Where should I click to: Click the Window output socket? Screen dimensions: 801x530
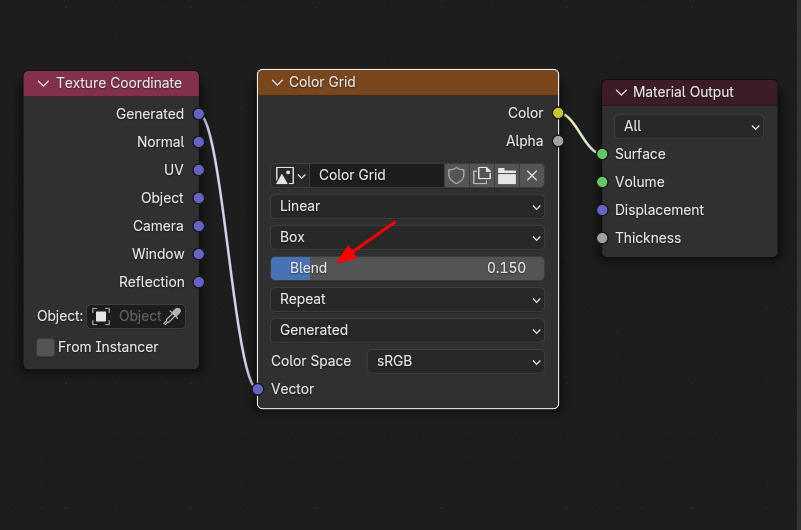(199, 254)
